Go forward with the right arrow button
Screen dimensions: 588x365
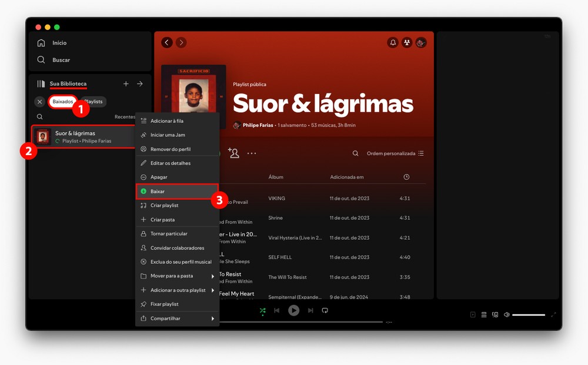tap(181, 42)
